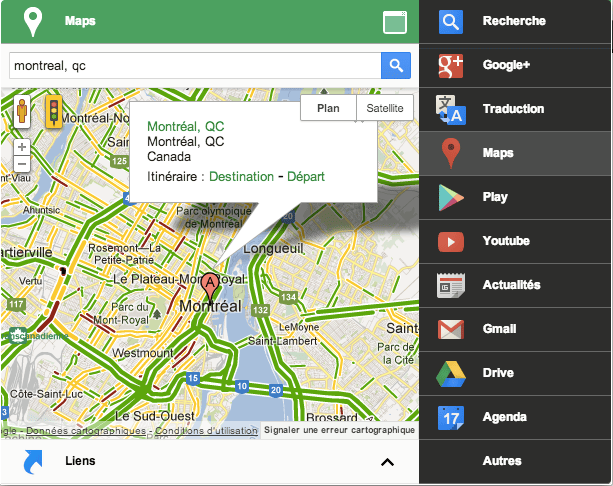Image resolution: width=613 pixels, height=486 pixels.
Task: Zoom in with the plus button
Action: (x=22, y=147)
